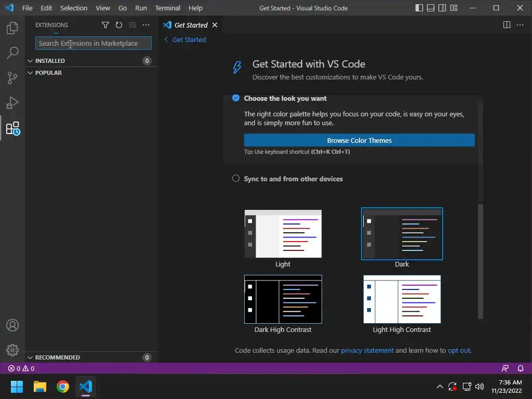
Task: Open the Go menu
Action: [x=123, y=8]
